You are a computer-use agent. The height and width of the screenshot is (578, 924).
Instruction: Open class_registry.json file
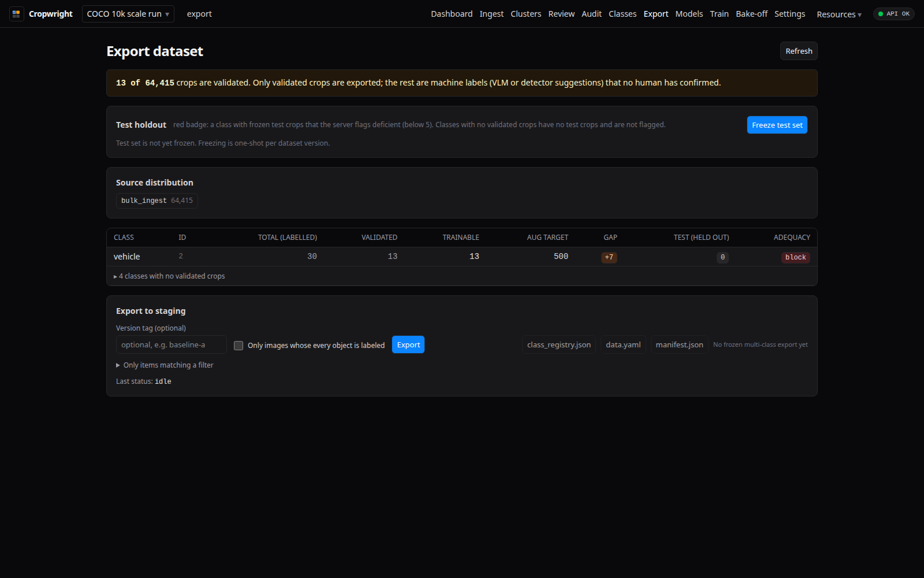(559, 344)
